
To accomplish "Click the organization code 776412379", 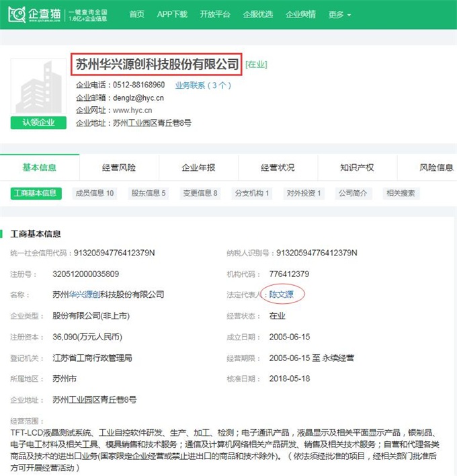I will click(289, 274).
